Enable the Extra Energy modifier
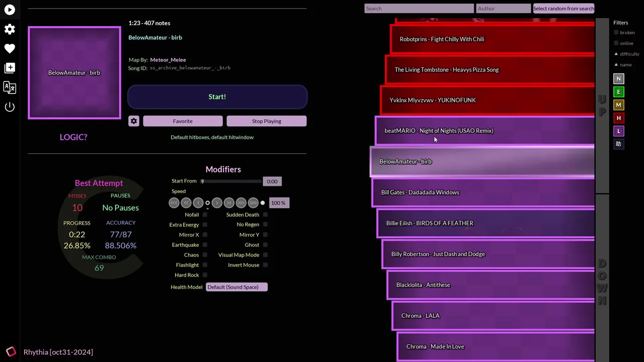644x362 pixels. [x=205, y=225]
